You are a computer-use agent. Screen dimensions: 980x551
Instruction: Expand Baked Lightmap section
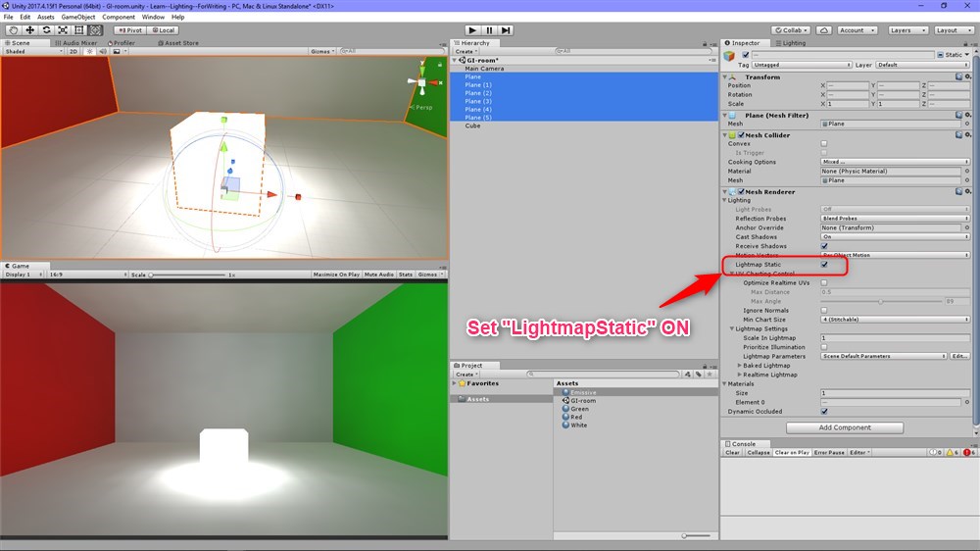(x=739, y=366)
